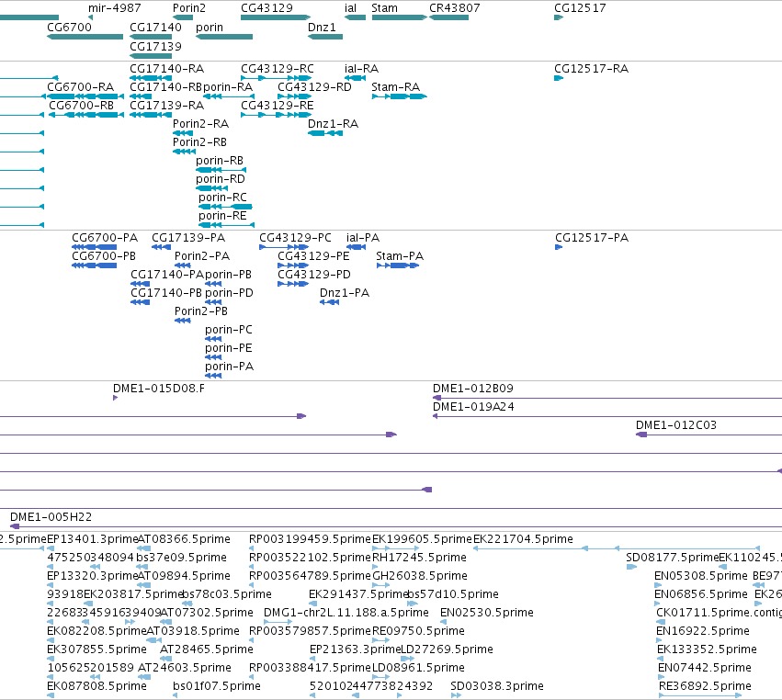
Task: Click protein Stam-PA
Action: pos(398,265)
